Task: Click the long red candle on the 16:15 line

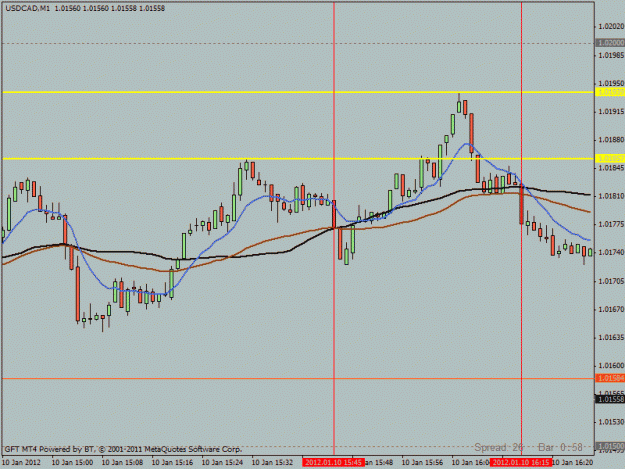Action: coord(521,204)
